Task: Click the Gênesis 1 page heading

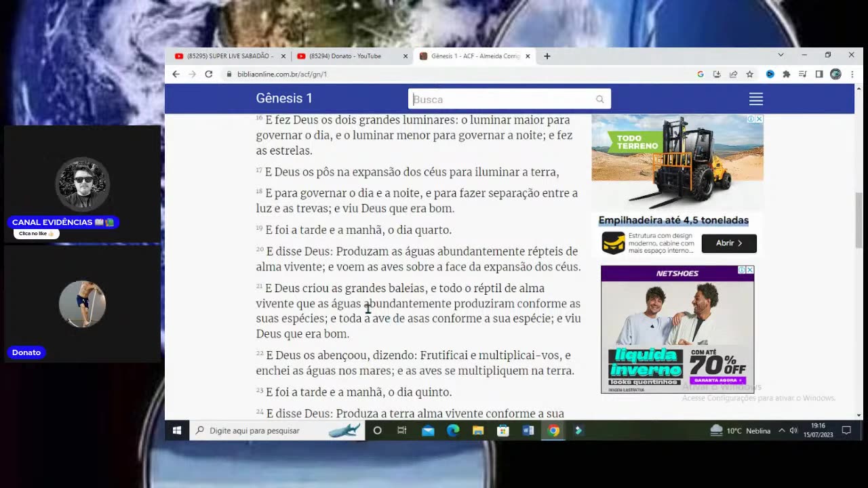Action: coord(284,98)
